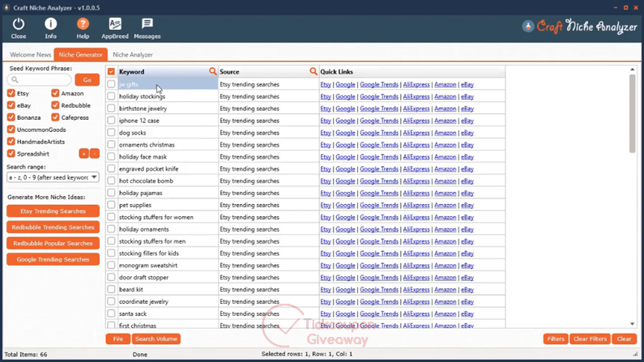Click the Close power icon in toolbar
The image size is (644, 362).
point(19,24)
